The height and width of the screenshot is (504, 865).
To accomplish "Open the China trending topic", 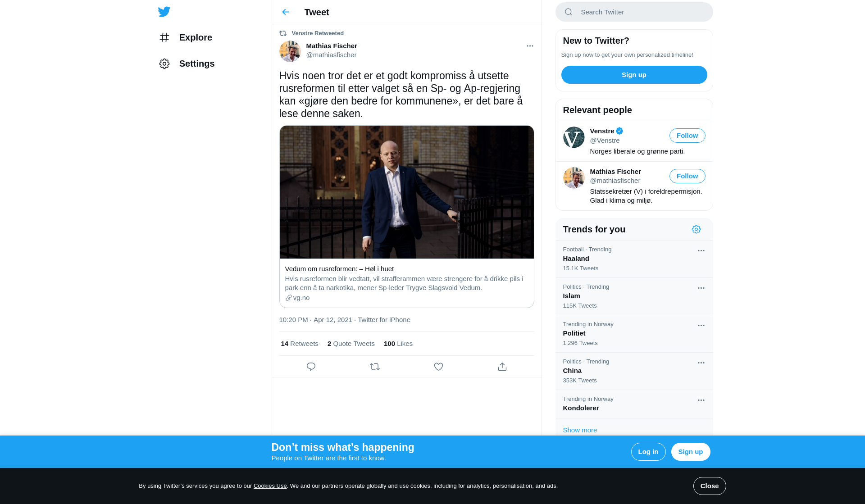I will (634, 371).
